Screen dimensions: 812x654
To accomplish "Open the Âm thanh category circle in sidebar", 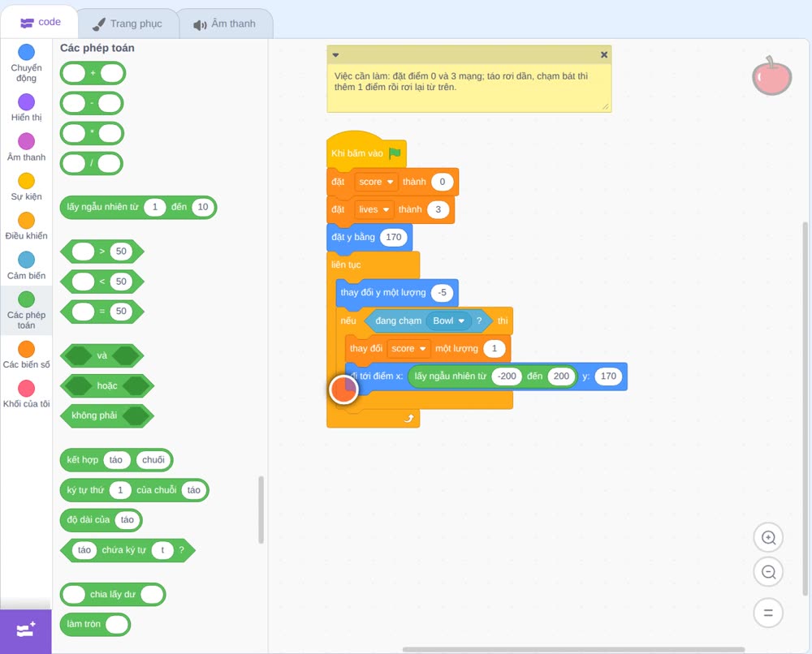I will [27, 141].
